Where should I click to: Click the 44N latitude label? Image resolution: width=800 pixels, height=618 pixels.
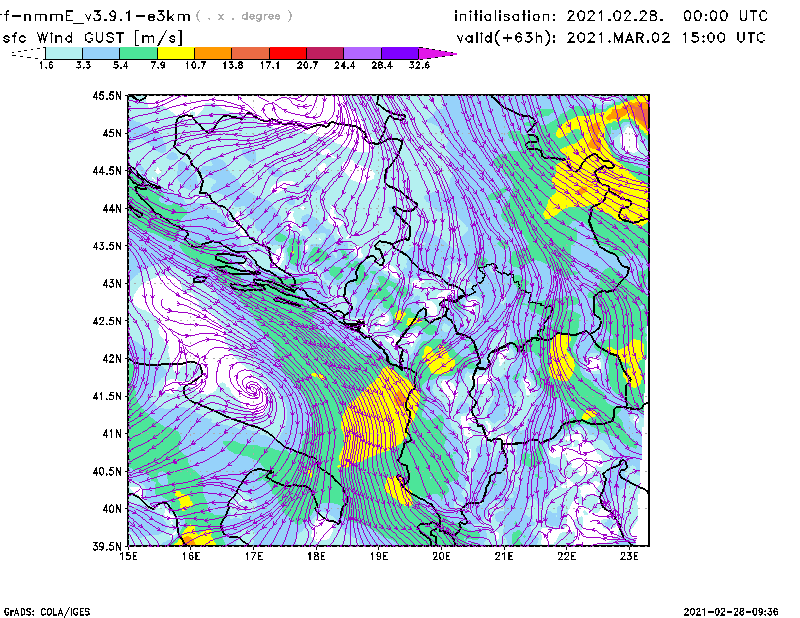(x=112, y=208)
